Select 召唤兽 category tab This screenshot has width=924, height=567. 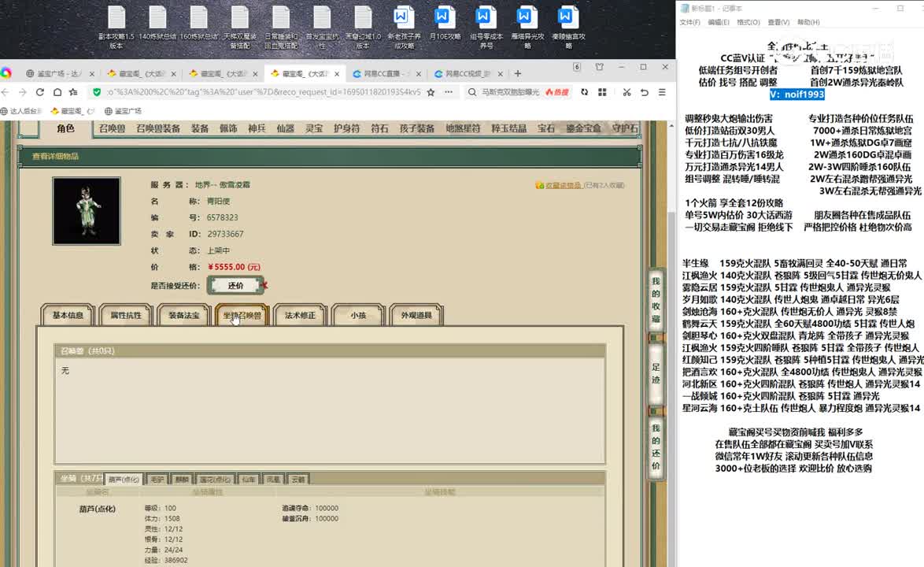112,128
